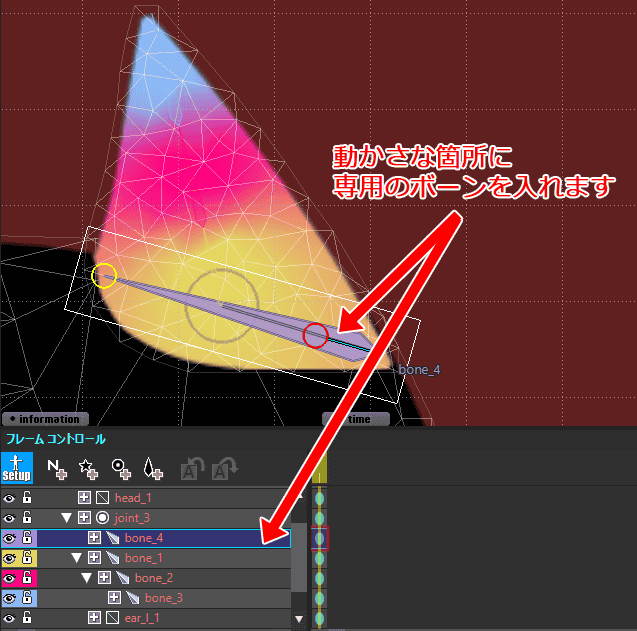The width and height of the screenshot is (637, 631).
Task: Expand ear_l_1 attributes plus box
Action: (x=94, y=618)
